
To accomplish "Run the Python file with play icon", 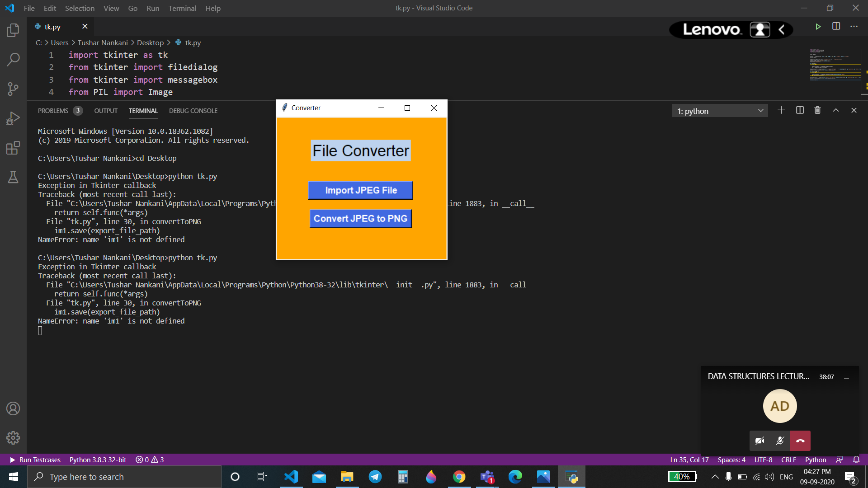I will point(818,27).
